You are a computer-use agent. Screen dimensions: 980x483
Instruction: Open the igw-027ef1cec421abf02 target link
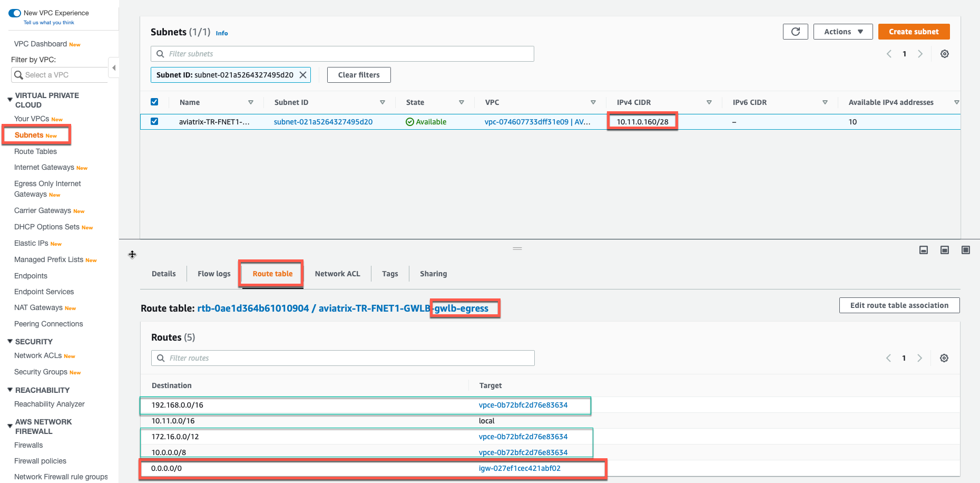(519, 468)
